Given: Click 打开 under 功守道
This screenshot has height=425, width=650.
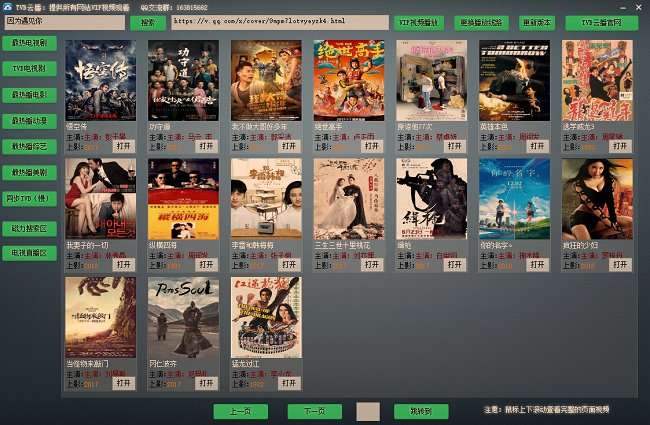Looking at the screenshot, I should pyautogui.click(x=206, y=146).
